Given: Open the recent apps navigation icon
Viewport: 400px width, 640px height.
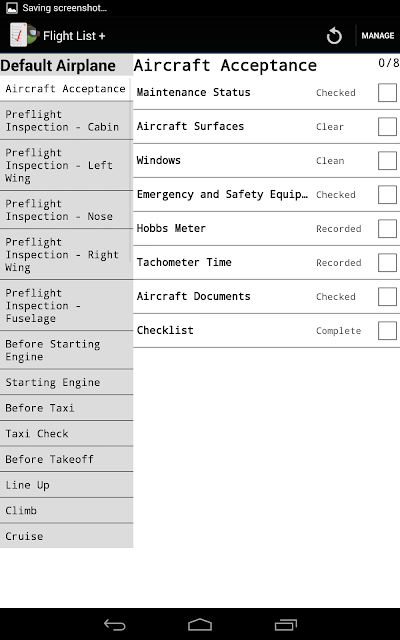Looking at the screenshot, I should pyautogui.click(x=286, y=624).
